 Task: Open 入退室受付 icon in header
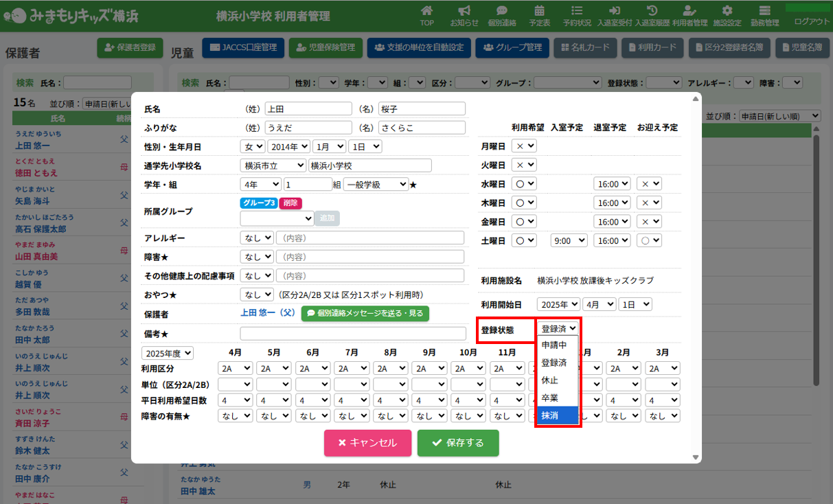[x=615, y=16]
